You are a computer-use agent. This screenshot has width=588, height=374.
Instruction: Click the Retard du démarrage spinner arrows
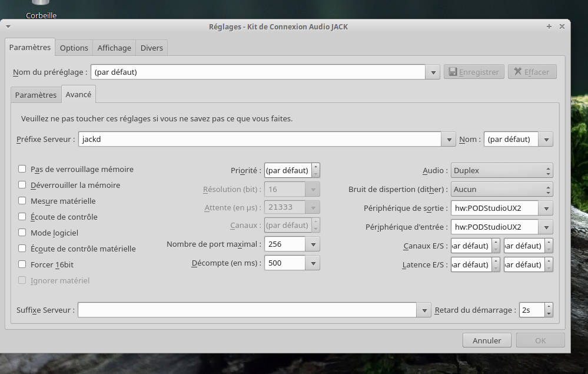point(549,310)
